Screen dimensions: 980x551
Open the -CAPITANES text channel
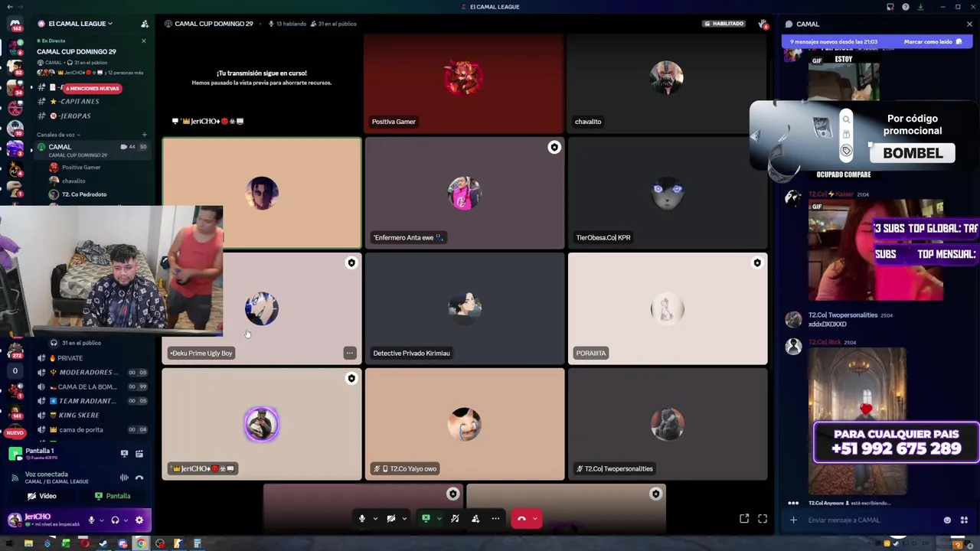coord(92,101)
